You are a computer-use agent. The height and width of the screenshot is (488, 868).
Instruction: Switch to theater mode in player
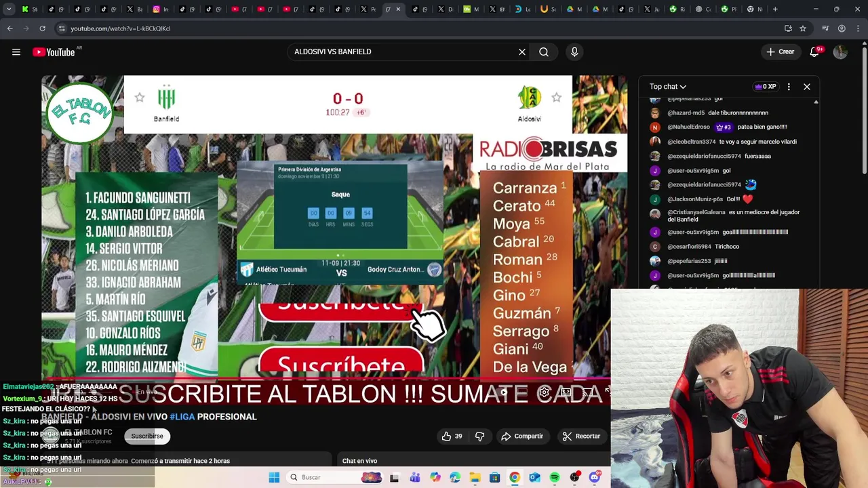[x=566, y=392]
